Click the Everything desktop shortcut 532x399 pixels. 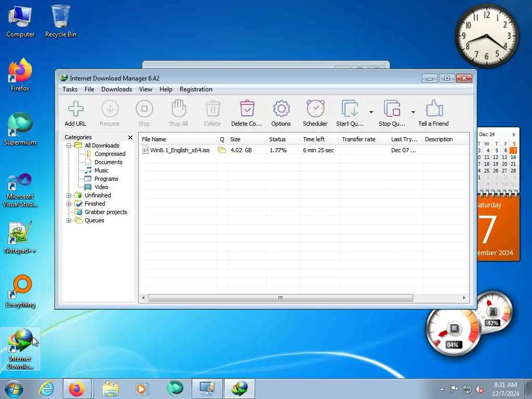click(x=20, y=291)
